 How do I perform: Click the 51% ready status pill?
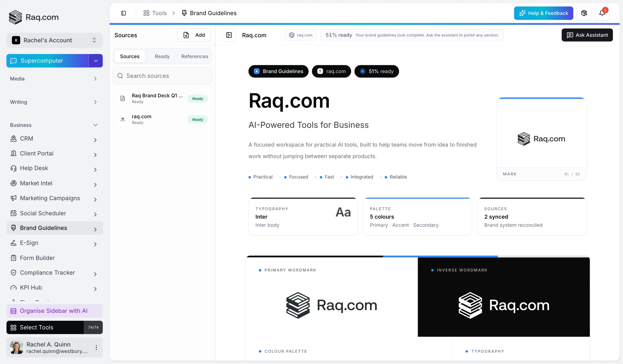point(377,71)
